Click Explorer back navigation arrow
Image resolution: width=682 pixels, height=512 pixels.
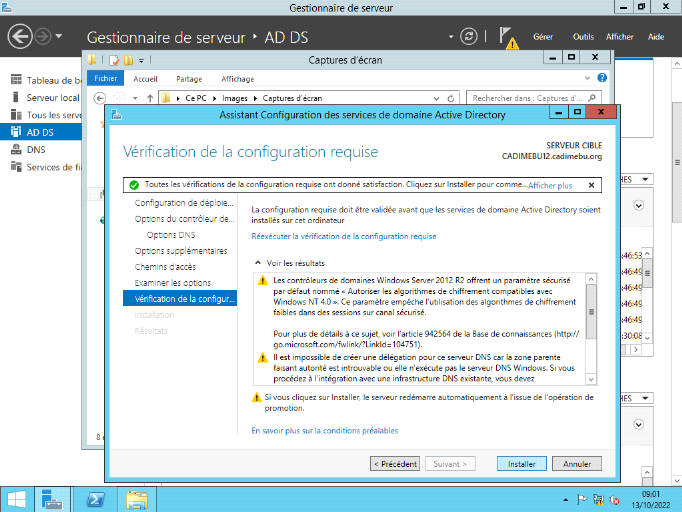click(100, 98)
